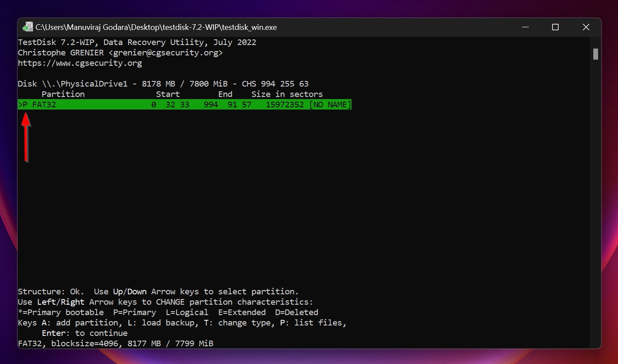Maximize the TestDisk console window
The height and width of the screenshot is (364, 618).
(555, 27)
